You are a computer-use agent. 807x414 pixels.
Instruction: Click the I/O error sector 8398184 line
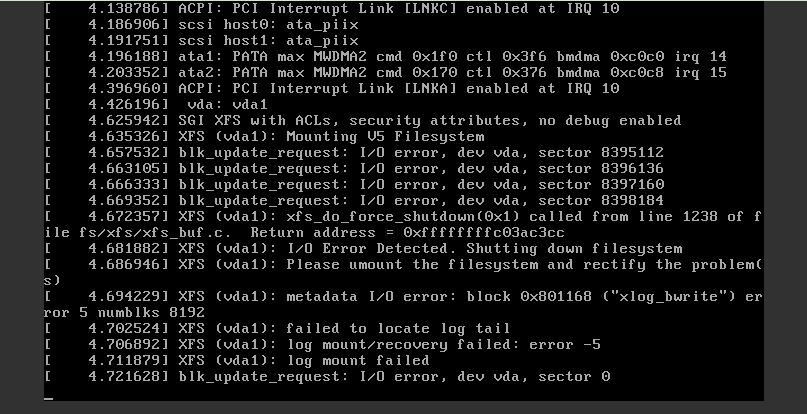pyautogui.click(x=354, y=200)
